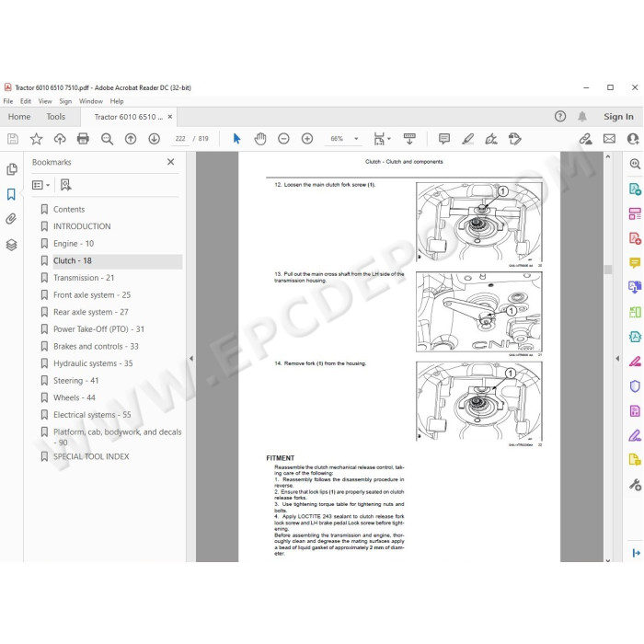Add a comment sticky note icon
Screen dimensions: 644x644
[x=444, y=139]
